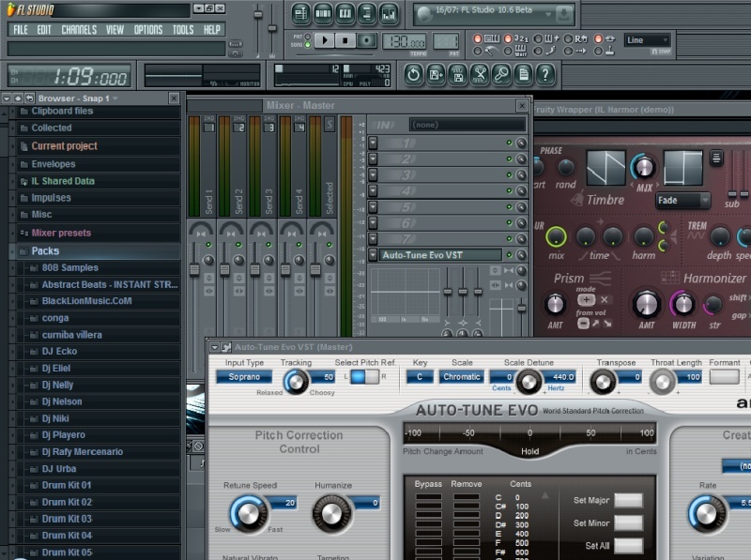Click the sawtooth Timbre waveform thumbnail in Harmor

coord(605,168)
